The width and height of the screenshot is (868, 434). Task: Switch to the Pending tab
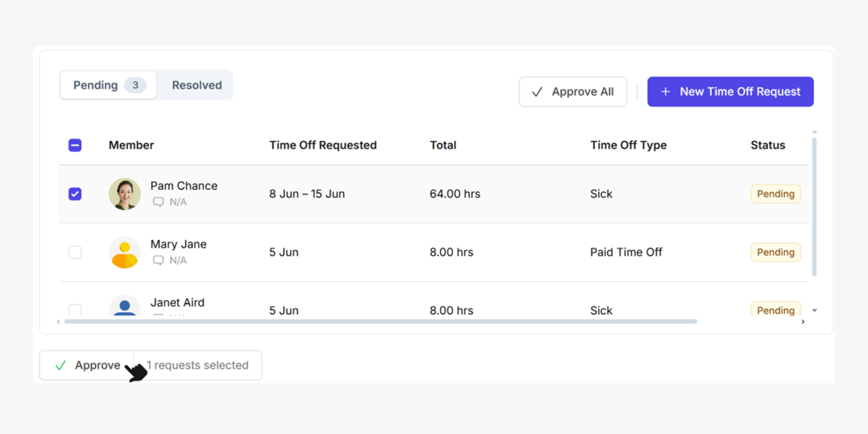tap(108, 85)
